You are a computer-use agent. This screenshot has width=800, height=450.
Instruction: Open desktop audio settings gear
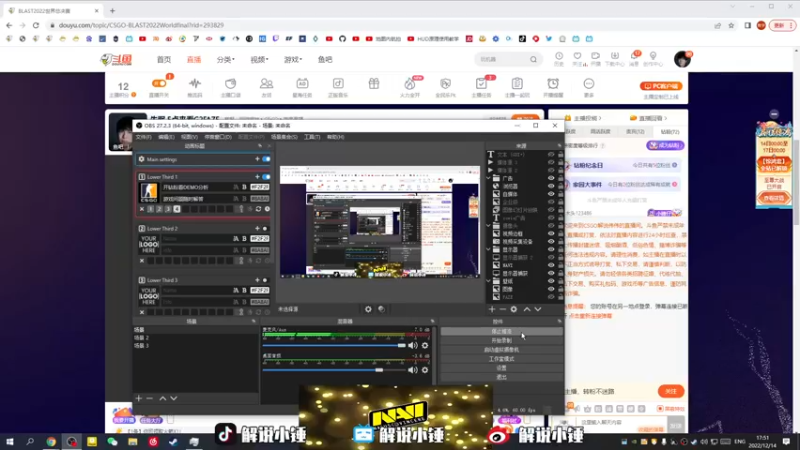pos(424,370)
